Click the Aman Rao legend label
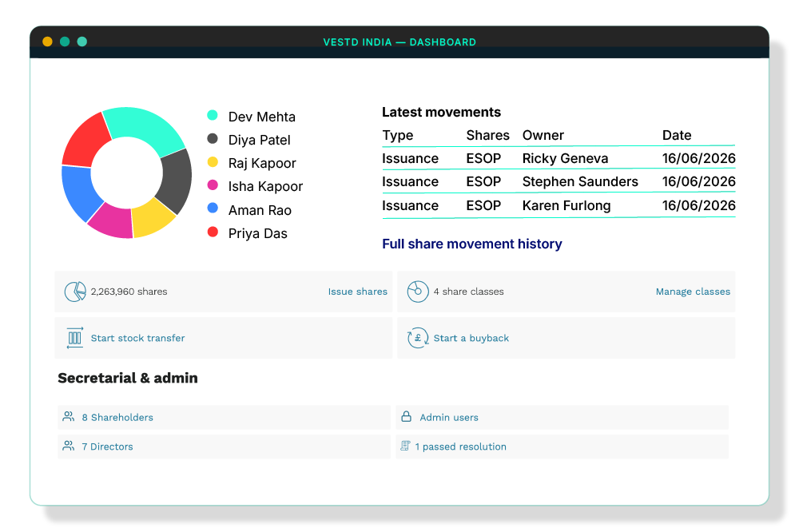Image resolution: width=799 pixels, height=532 pixels. click(x=260, y=210)
